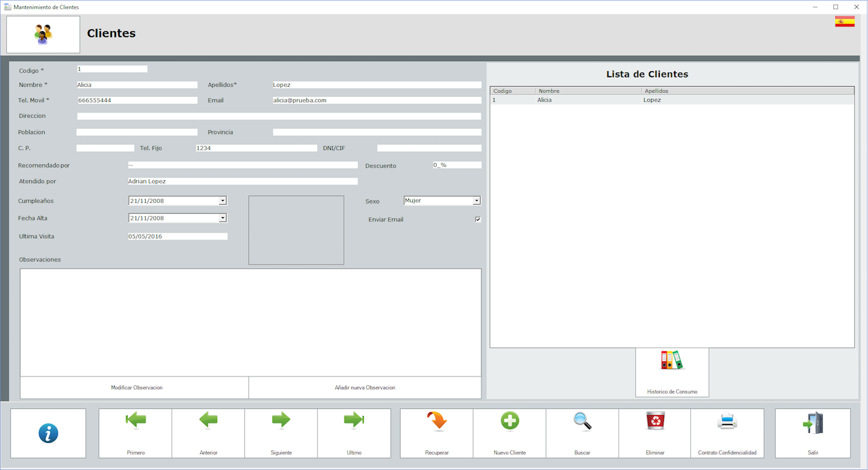The image size is (868, 470).
Task: Toggle the Enviar Email checkbox
Action: pyautogui.click(x=478, y=220)
